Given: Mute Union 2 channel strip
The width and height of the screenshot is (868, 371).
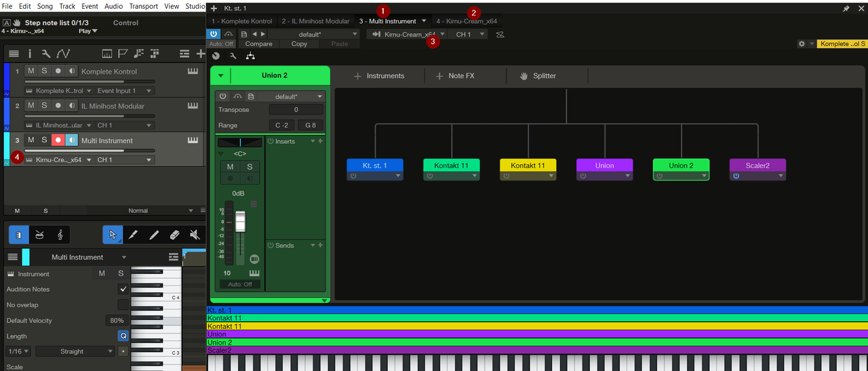Looking at the screenshot, I should (230, 167).
